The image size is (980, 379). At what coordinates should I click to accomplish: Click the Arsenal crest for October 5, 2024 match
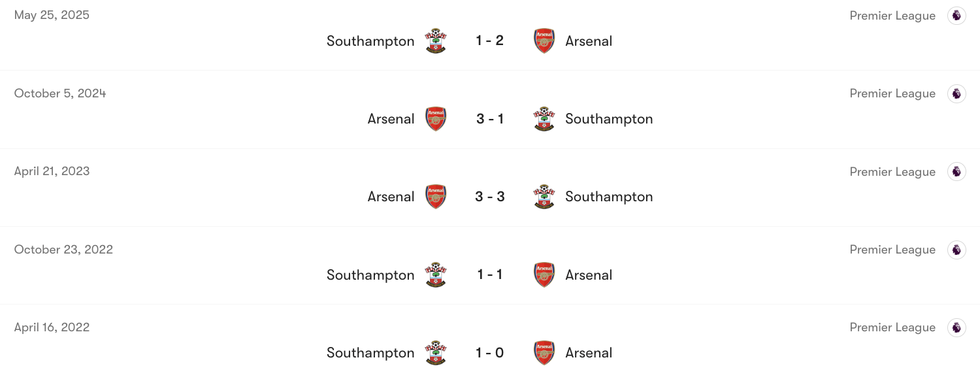click(x=436, y=118)
